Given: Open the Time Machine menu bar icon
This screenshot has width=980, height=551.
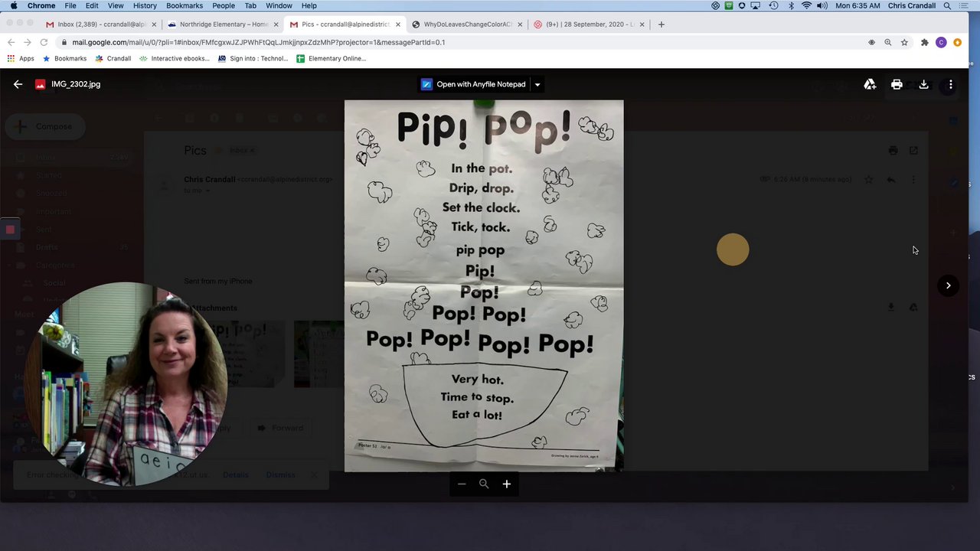Looking at the screenshot, I should 773,5.
